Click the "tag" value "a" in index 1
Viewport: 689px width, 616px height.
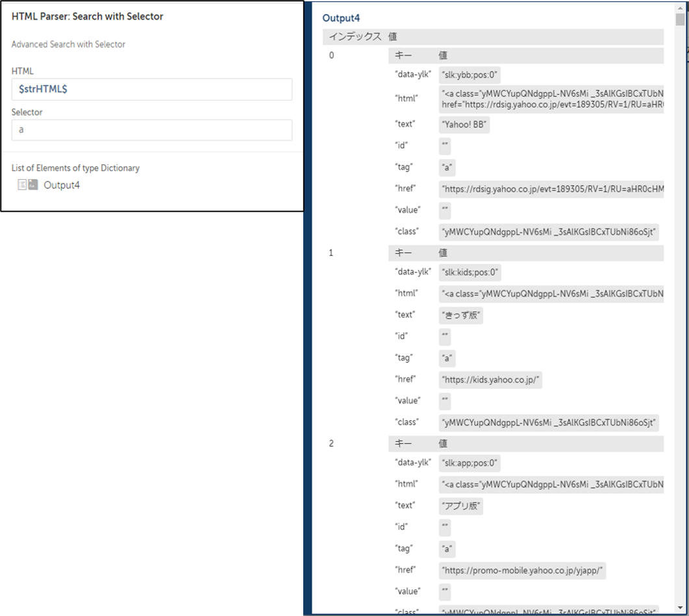447,358
